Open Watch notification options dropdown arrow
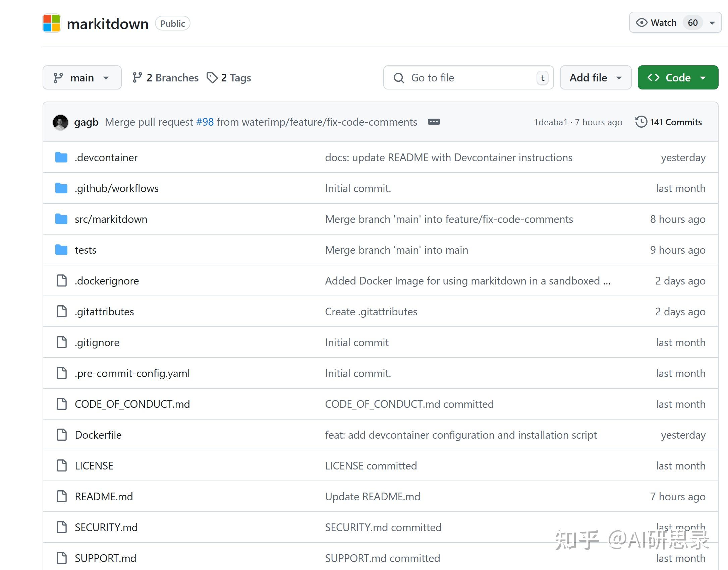This screenshot has height=570, width=728. (x=712, y=23)
